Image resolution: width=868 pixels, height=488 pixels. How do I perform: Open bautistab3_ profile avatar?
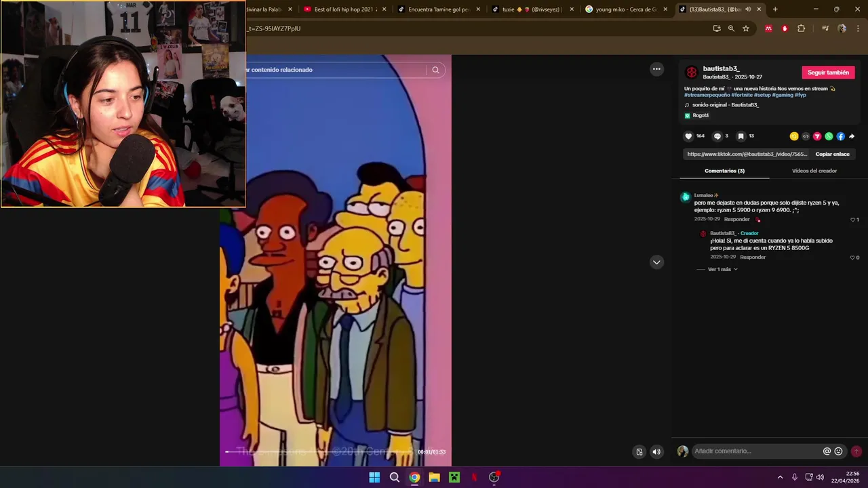pyautogui.click(x=691, y=73)
